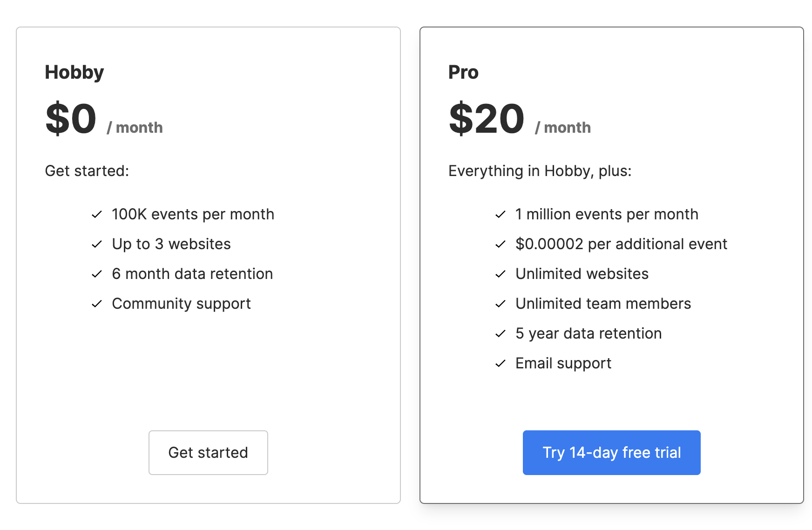This screenshot has height=530, width=812.
Task: Click Try 14-day free trial button
Action: click(x=611, y=452)
